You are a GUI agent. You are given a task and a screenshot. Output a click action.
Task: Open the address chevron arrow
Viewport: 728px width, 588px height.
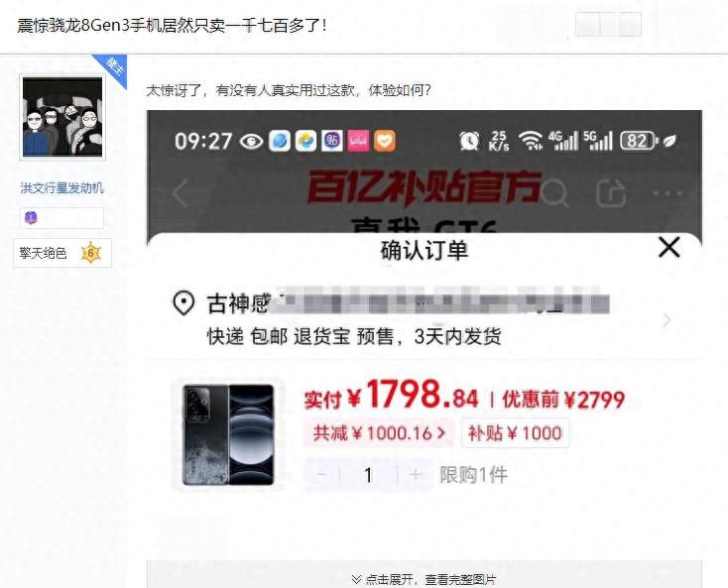click(x=667, y=319)
